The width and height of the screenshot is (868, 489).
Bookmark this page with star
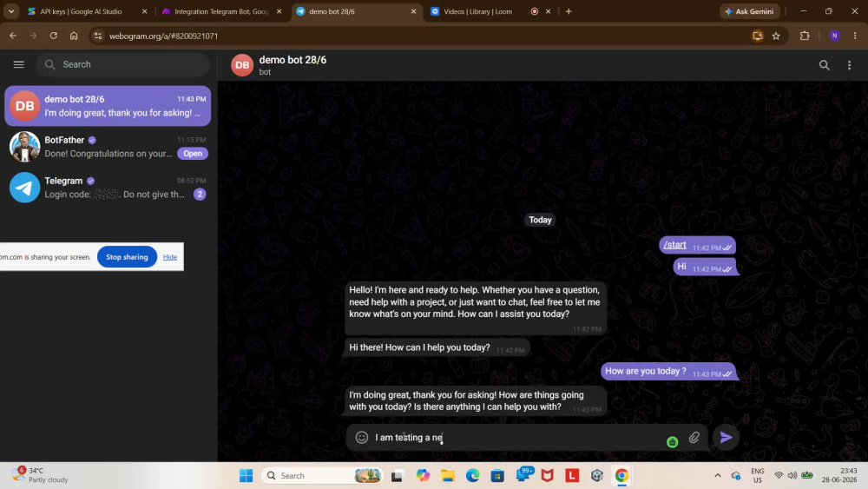776,36
